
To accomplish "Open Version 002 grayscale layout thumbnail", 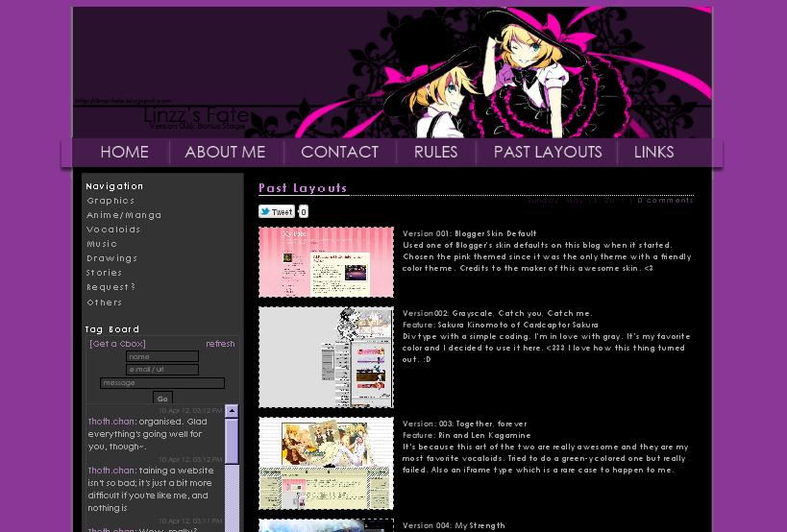I will click(327, 357).
